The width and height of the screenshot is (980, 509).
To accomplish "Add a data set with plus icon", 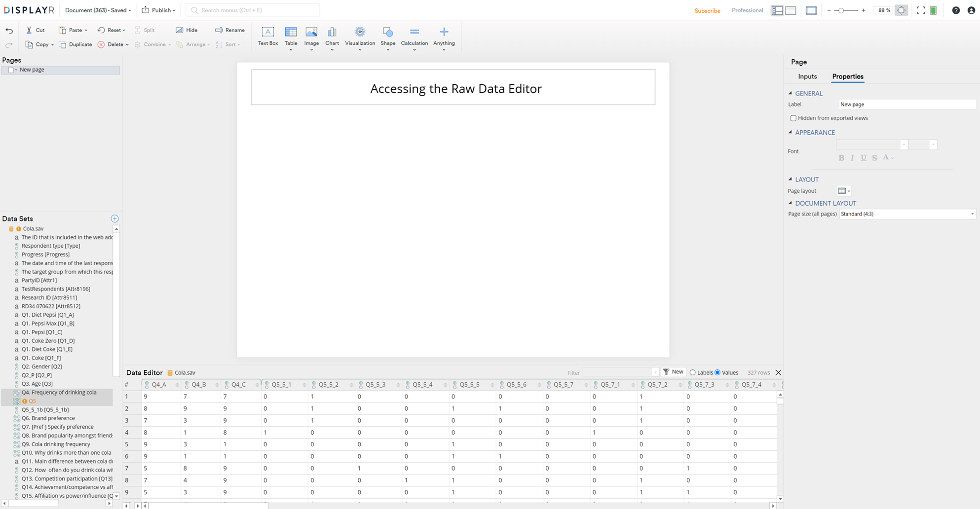I will click(x=114, y=218).
